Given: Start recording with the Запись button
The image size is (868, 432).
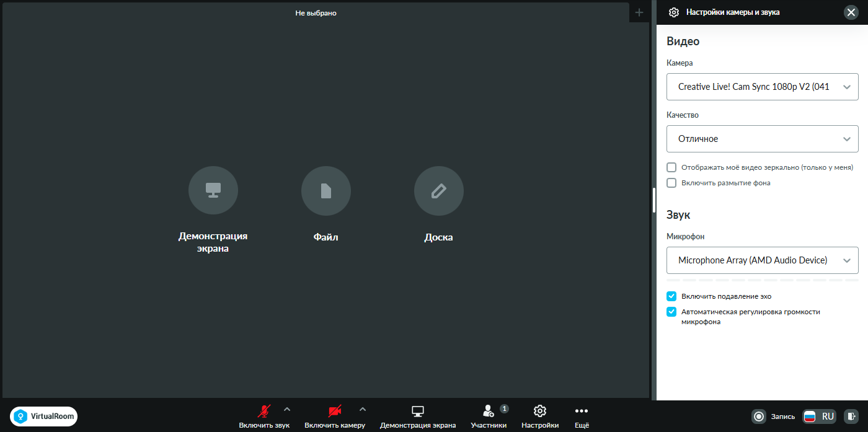Looking at the screenshot, I should (774, 417).
